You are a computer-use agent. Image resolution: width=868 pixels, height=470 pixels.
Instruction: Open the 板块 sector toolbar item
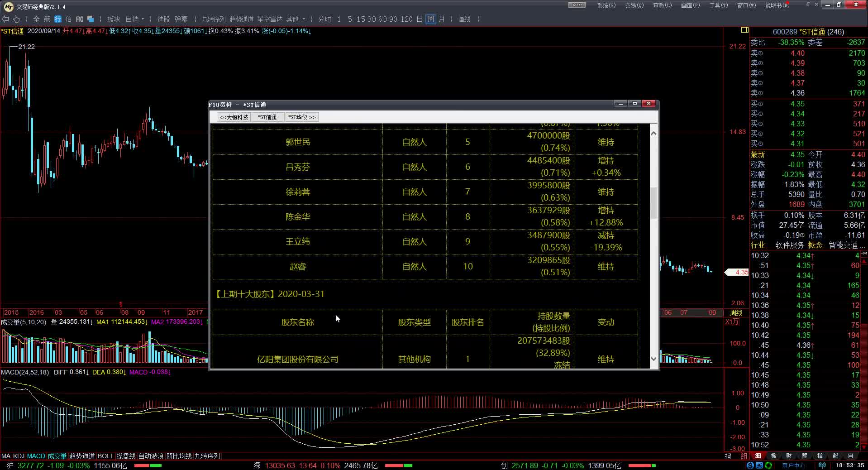[114, 19]
